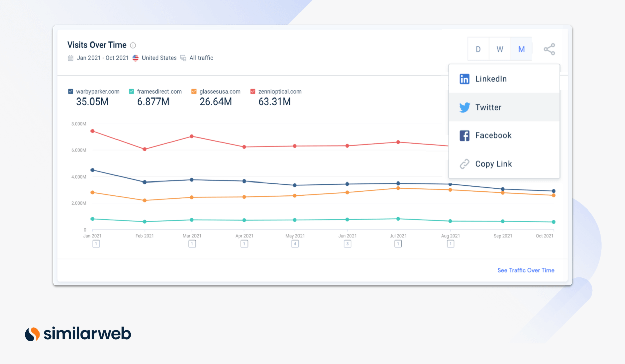625x364 pixels.
Task: Uncheck the warbyparker.com checkbox
Action: tap(71, 91)
